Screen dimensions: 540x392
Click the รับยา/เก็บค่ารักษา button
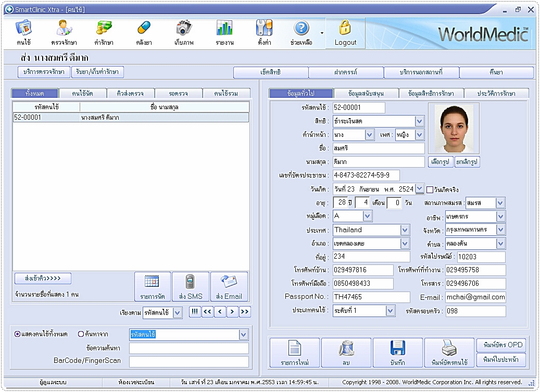(x=97, y=72)
